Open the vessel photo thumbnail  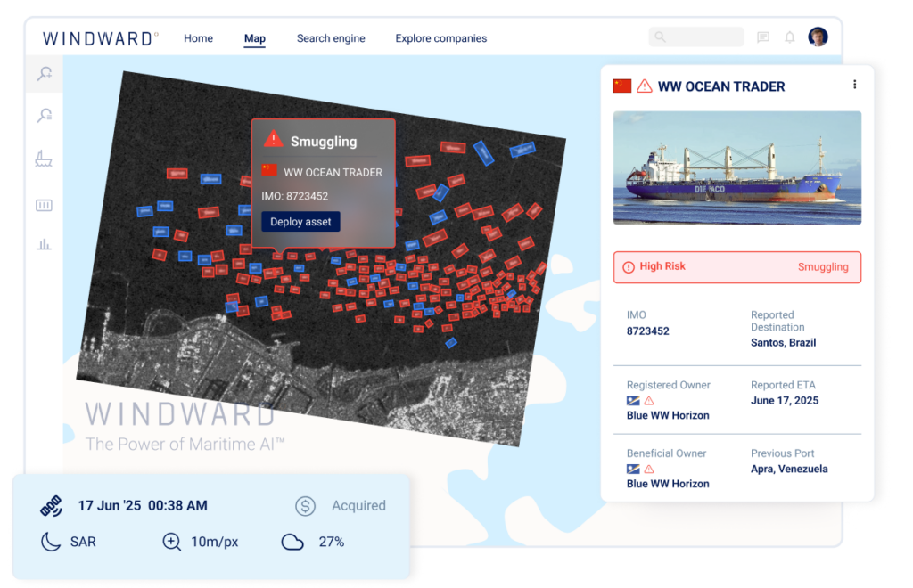[x=737, y=167]
